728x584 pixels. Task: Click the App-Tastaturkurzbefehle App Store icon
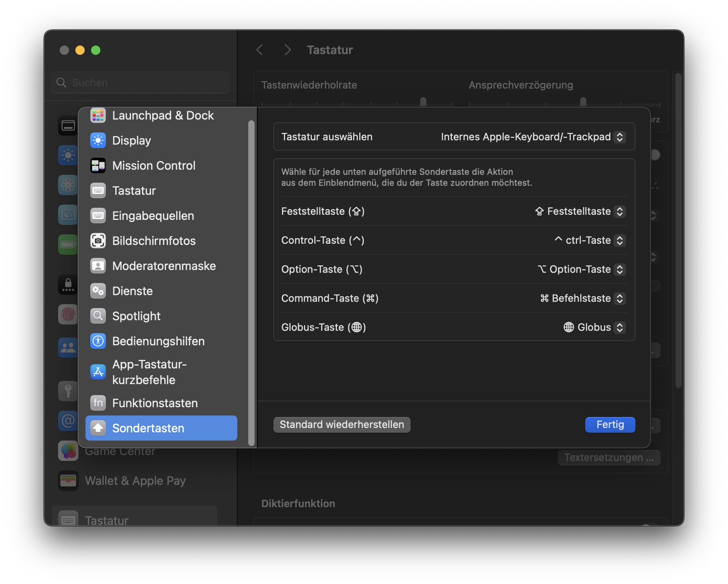[x=98, y=372]
